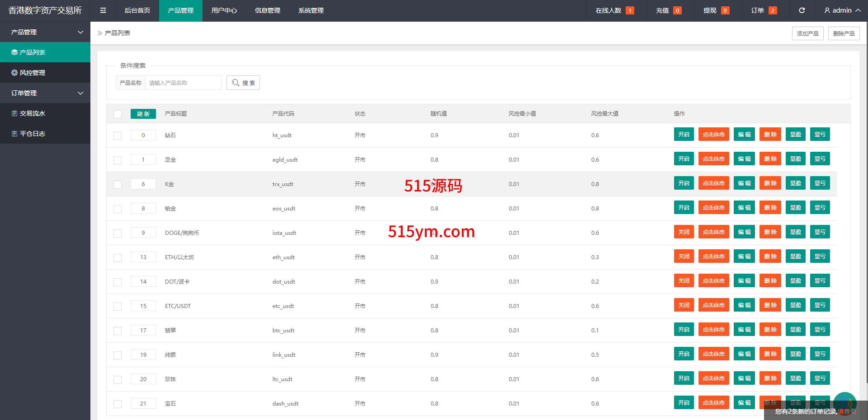The width and height of the screenshot is (868, 420).
Task: Open the 系统管理 top menu
Action: (311, 10)
